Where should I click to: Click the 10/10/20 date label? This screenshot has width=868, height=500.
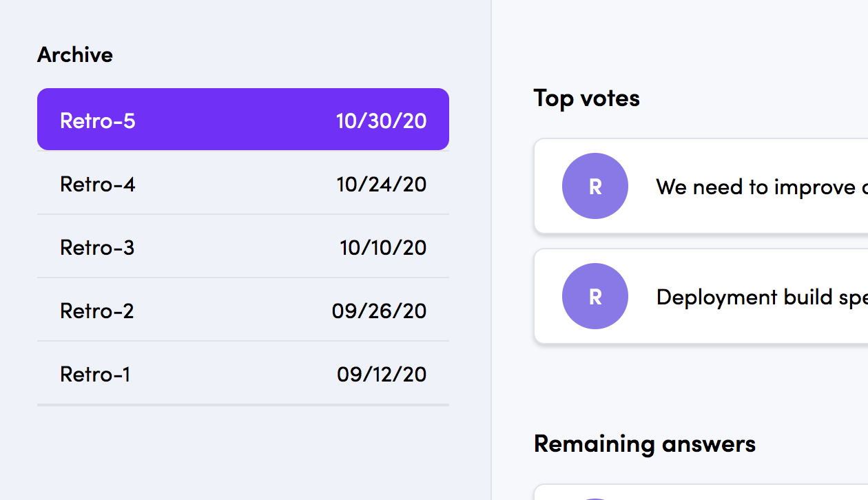pyautogui.click(x=383, y=248)
